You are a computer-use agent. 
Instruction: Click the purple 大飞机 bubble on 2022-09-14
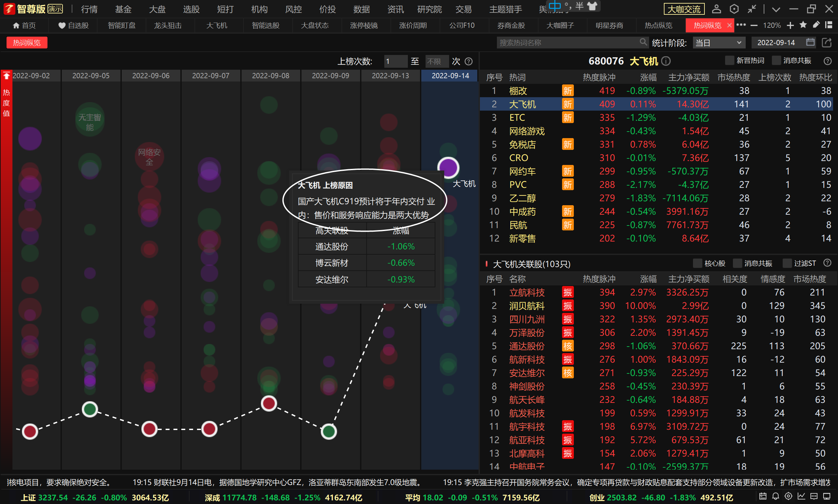pyautogui.click(x=448, y=168)
